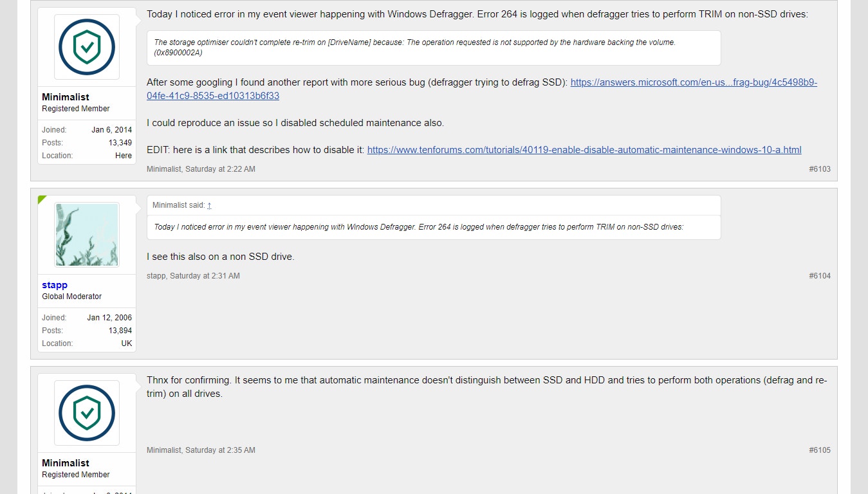The width and height of the screenshot is (868, 494).
Task: Click "Minimalist" author name in #6103 footer
Action: coord(164,169)
